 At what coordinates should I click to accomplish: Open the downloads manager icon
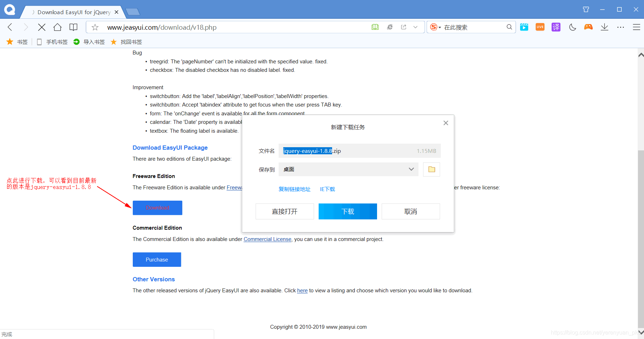[604, 27]
